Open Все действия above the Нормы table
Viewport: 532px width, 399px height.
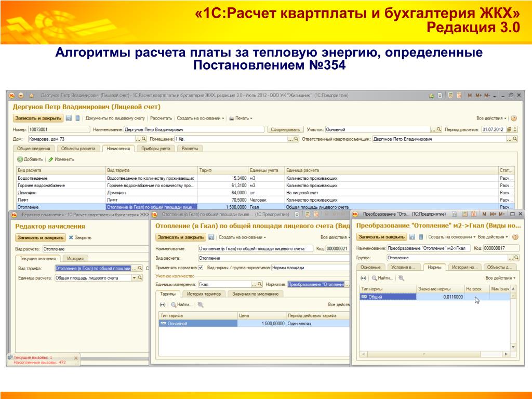pos(500,278)
